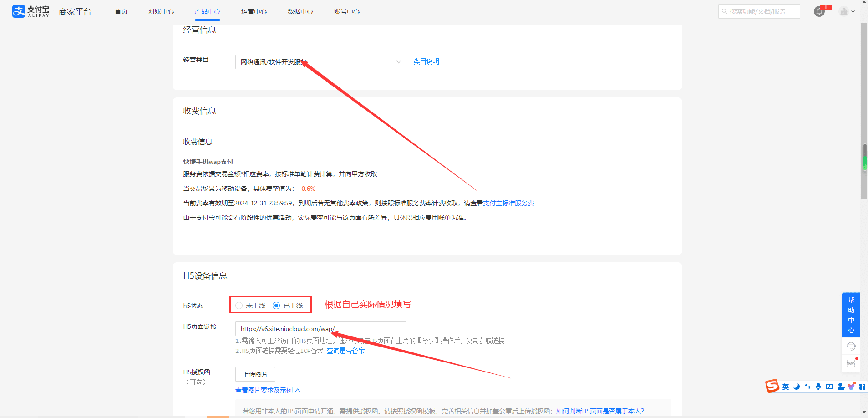Switch to the 数据中心 tab
This screenshot has width=868, height=418.
pyautogui.click(x=300, y=11)
